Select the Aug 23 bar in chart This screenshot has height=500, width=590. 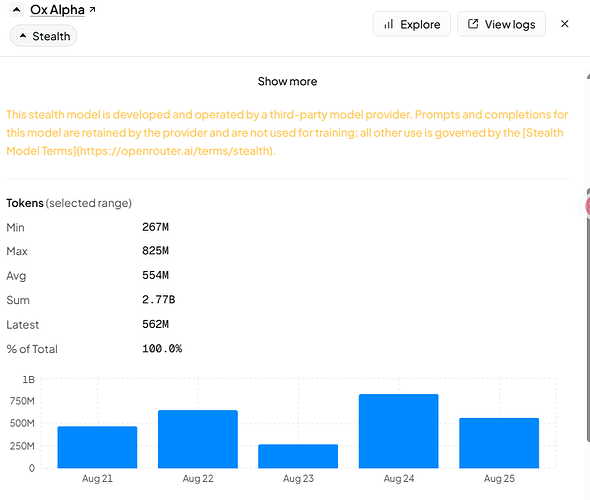pyautogui.click(x=298, y=456)
